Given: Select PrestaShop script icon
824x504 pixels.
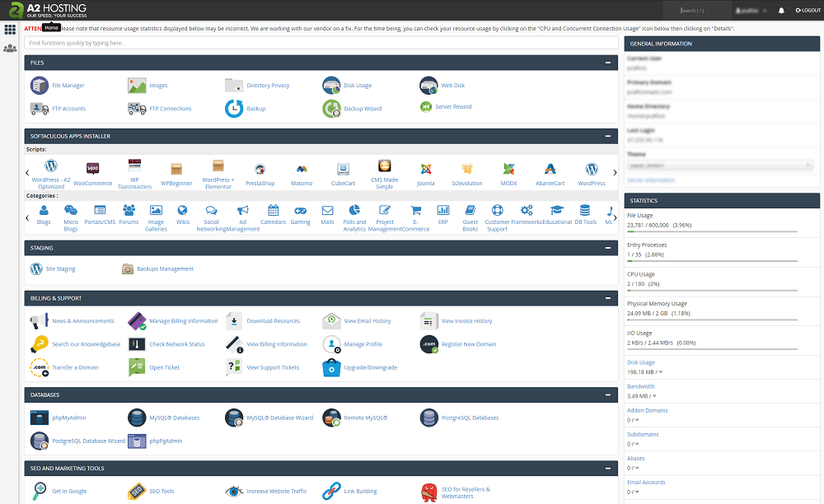Looking at the screenshot, I should pos(260,169).
